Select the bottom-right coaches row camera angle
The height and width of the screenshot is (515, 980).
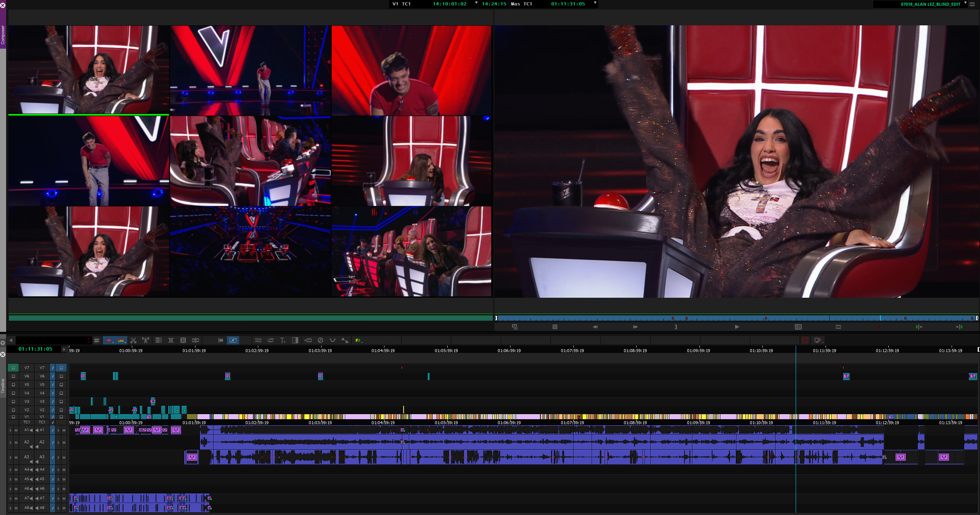click(x=412, y=252)
